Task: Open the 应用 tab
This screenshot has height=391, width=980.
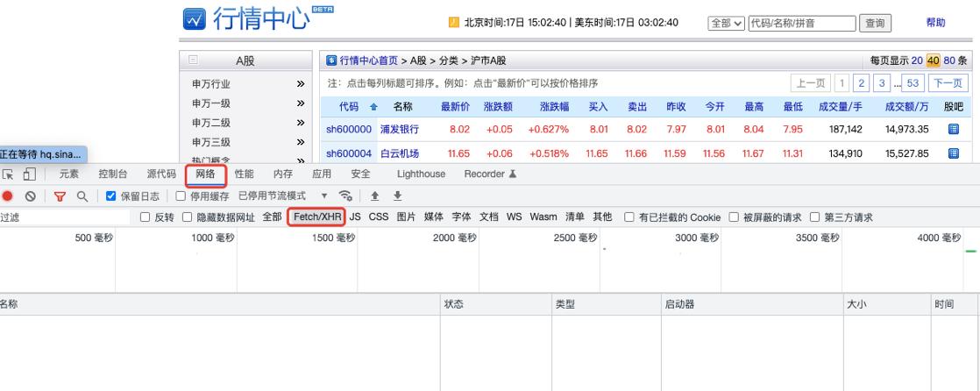Action: [x=322, y=174]
